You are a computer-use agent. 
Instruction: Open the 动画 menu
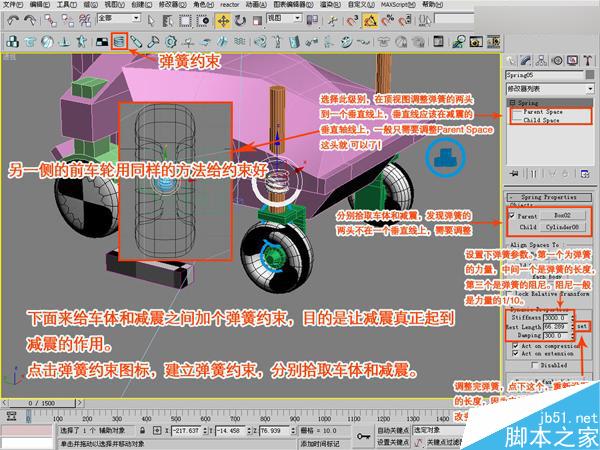[x=256, y=5]
